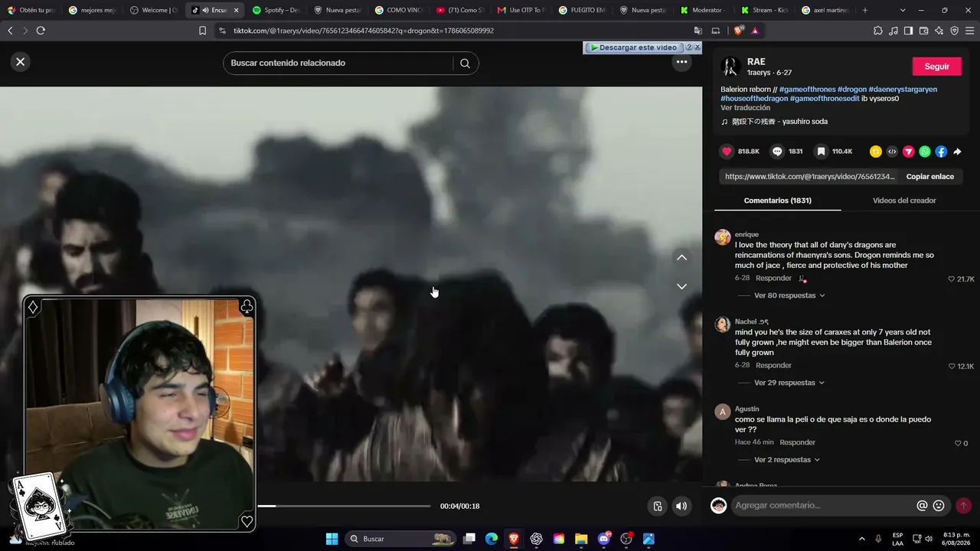The height and width of the screenshot is (551, 980).
Task: Open the browser extensions puzzle icon
Action: pyautogui.click(x=877, y=31)
